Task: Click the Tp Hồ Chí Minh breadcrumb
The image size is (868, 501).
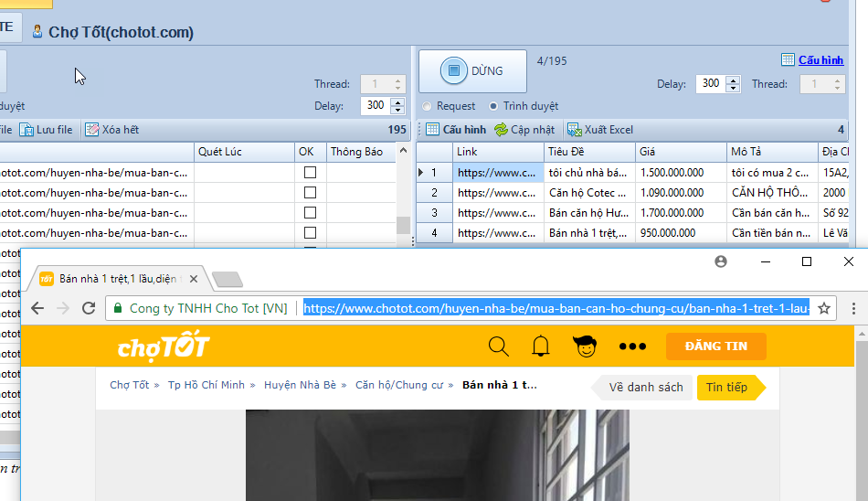Action: point(206,385)
